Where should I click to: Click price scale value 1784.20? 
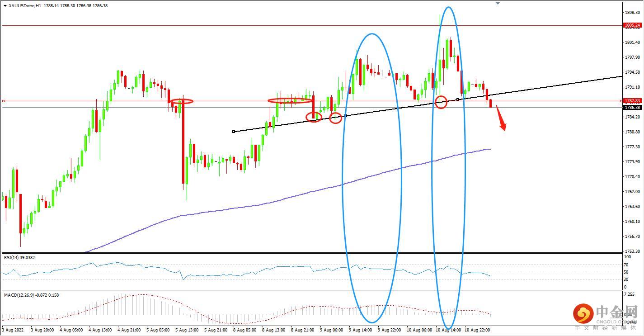631,117
